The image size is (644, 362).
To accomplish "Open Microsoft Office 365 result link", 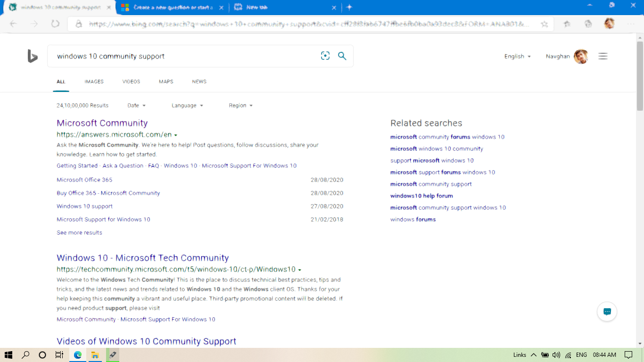I will [84, 180].
